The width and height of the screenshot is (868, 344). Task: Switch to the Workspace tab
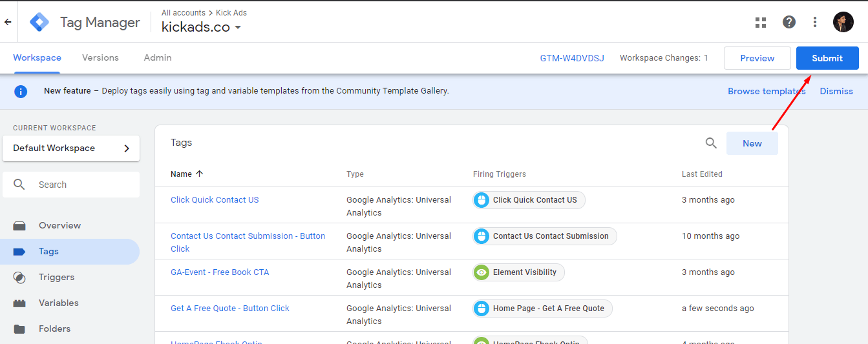[x=37, y=57]
